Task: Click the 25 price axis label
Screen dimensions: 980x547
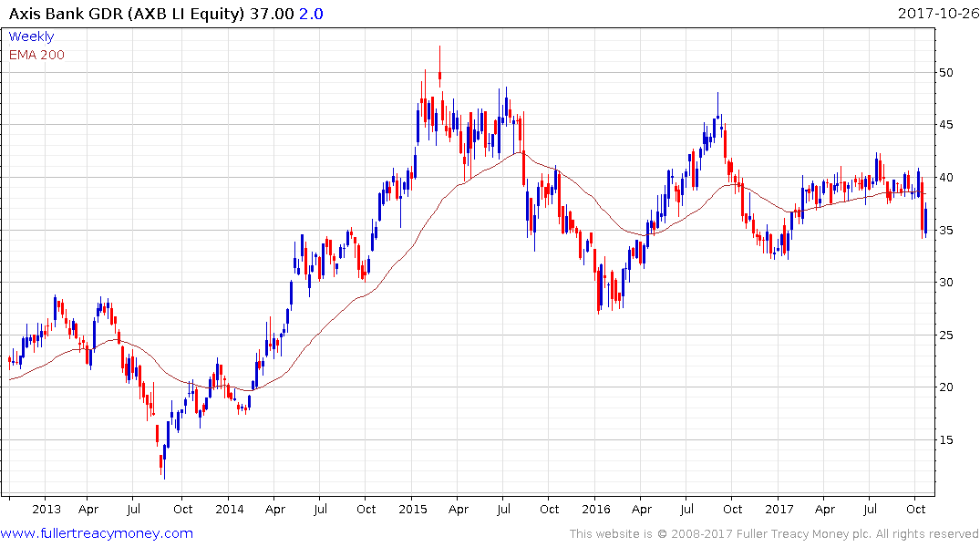Action: pos(945,335)
